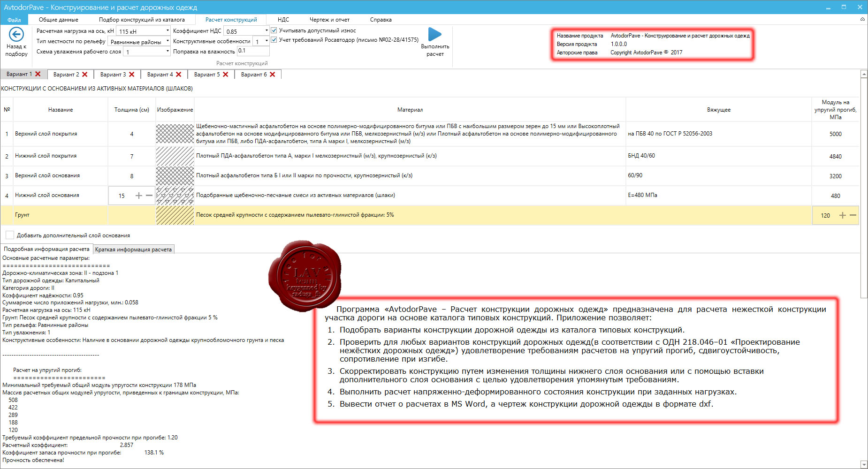The height and width of the screenshot is (469, 868).
Task: Click the 'Вяжущее' column header
Action: (719, 110)
